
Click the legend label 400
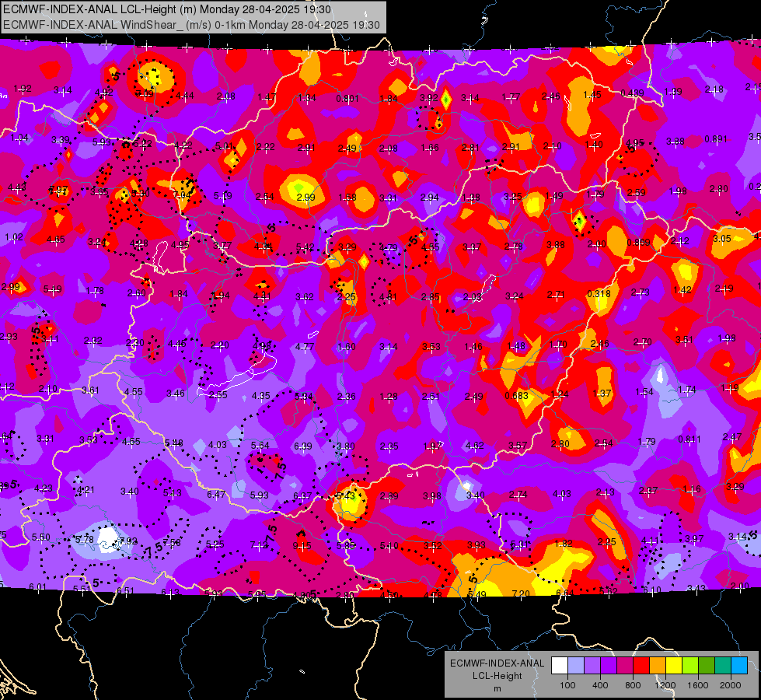point(600,685)
